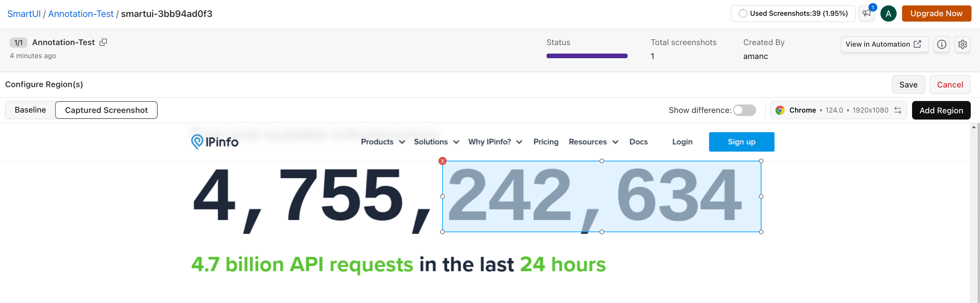Open the user avatar A menu

888,13
